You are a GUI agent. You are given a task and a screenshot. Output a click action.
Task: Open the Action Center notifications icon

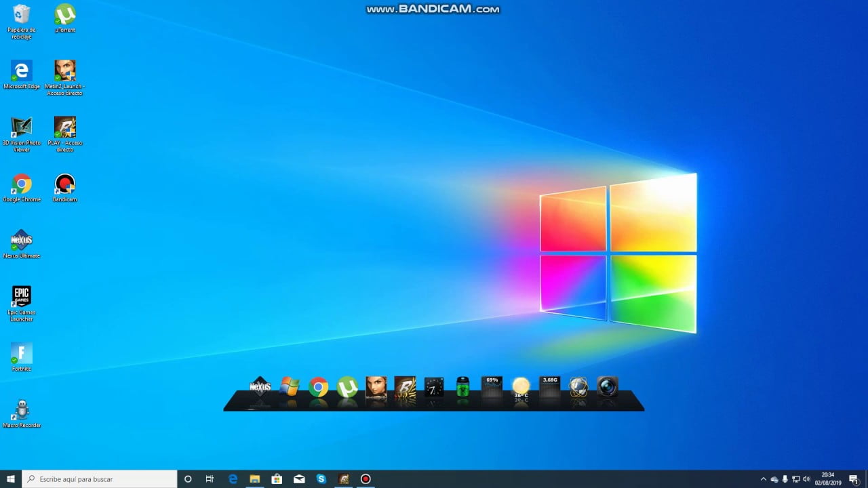point(854,479)
